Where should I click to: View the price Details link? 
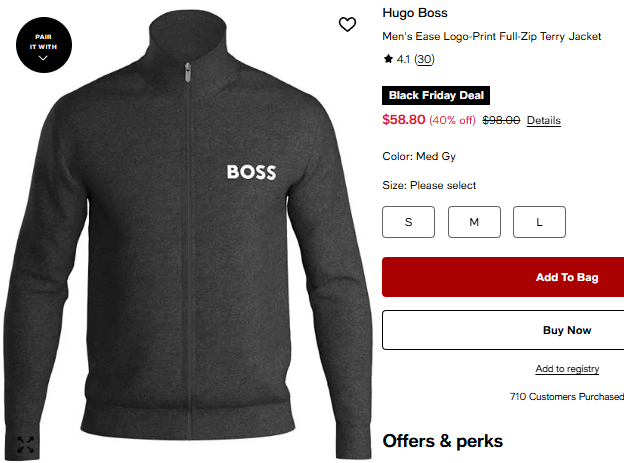coord(544,120)
